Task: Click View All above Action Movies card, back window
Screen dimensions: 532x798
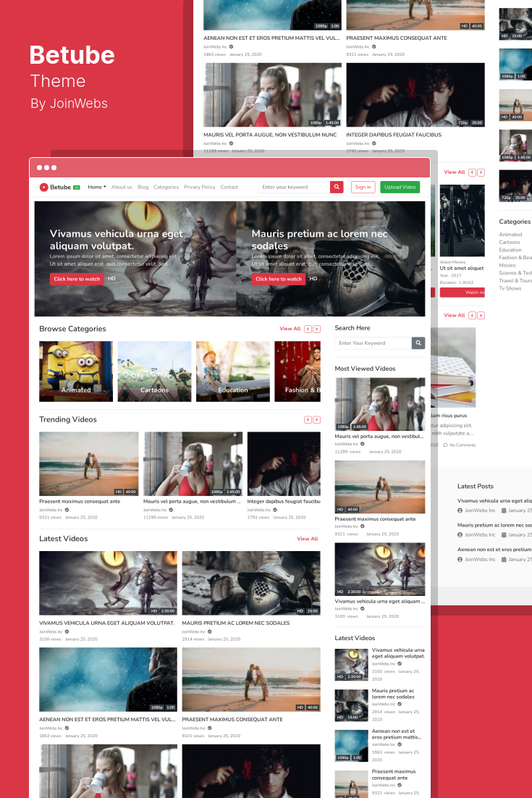Action: [455, 172]
